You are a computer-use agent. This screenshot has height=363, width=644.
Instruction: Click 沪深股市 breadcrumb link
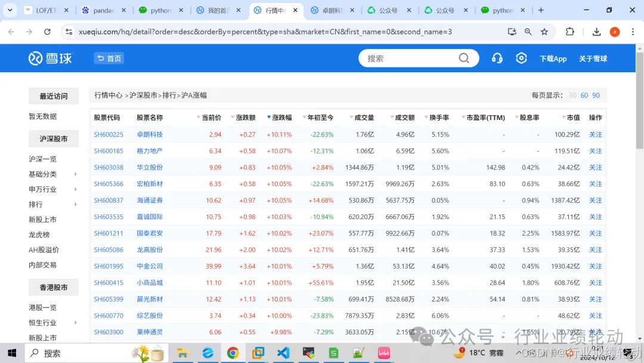143,96
